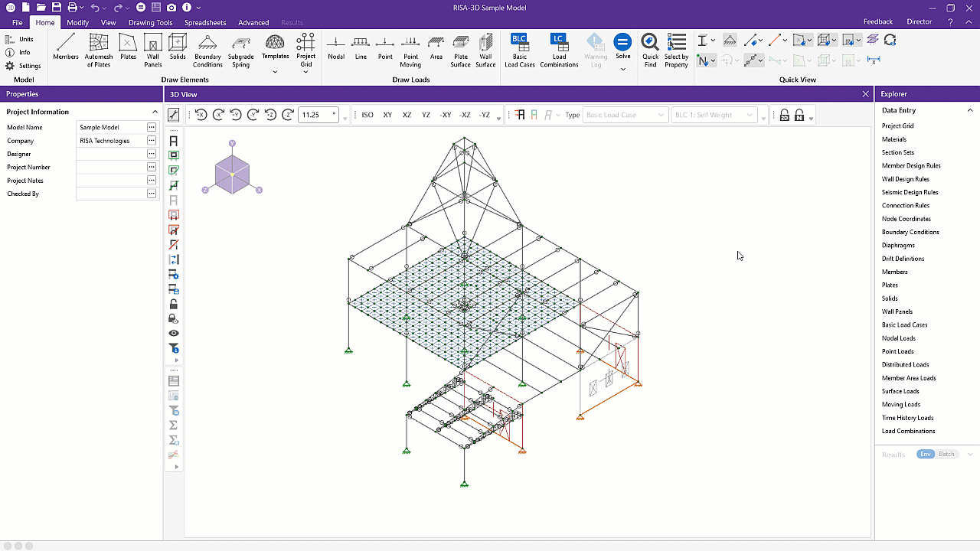The image size is (980, 551).
Task: Open the Drawing Tools tab
Action: pos(150,22)
